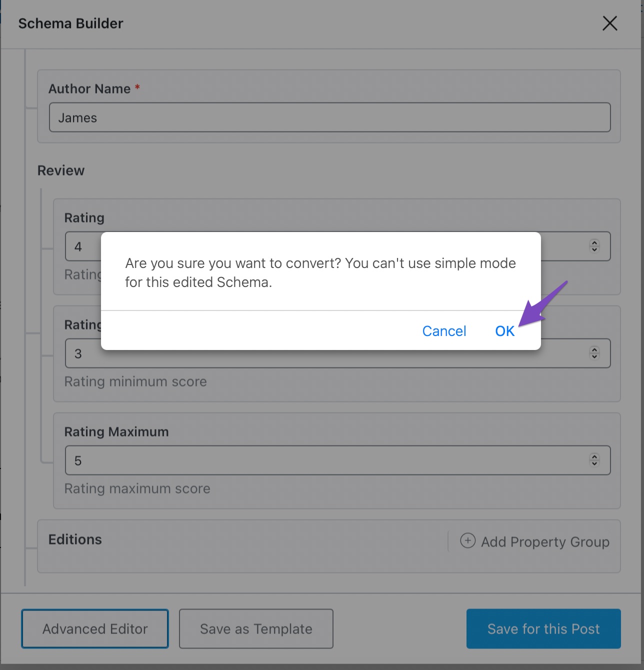This screenshot has height=670, width=644.
Task: Decrease the Rating value with the down arrow
Action: pyautogui.click(x=594, y=249)
